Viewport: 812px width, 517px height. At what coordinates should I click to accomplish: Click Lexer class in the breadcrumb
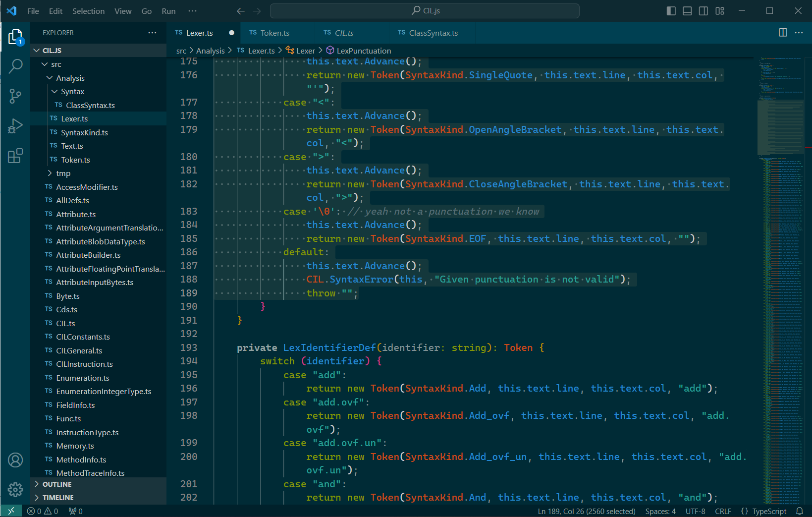coord(300,51)
